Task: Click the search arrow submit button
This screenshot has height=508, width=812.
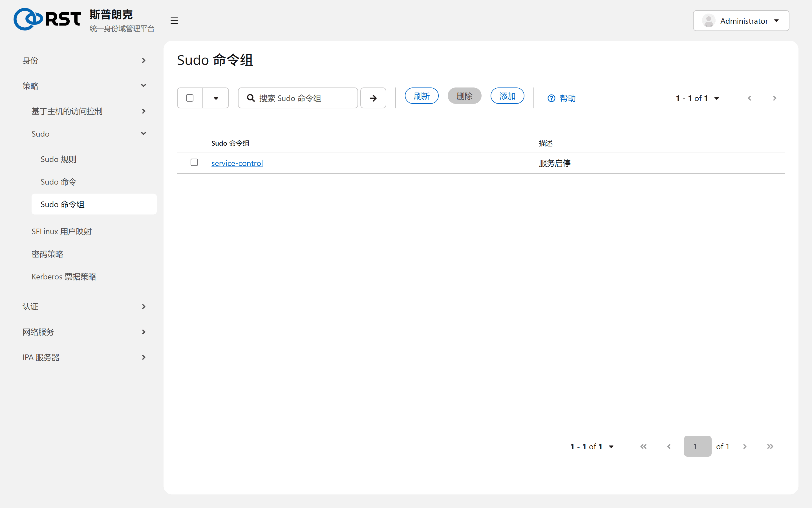Action: click(x=373, y=98)
